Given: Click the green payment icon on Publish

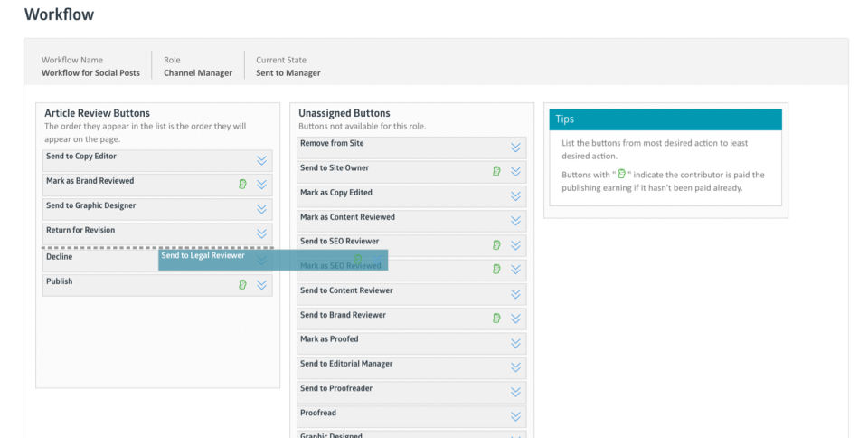Looking at the screenshot, I should (x=241, y=285).
